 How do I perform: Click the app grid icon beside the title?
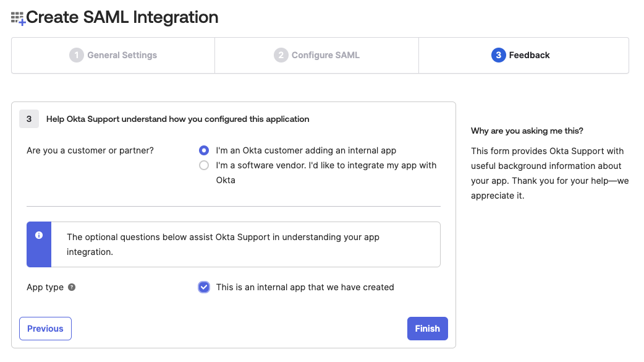(x=18, y=19)
